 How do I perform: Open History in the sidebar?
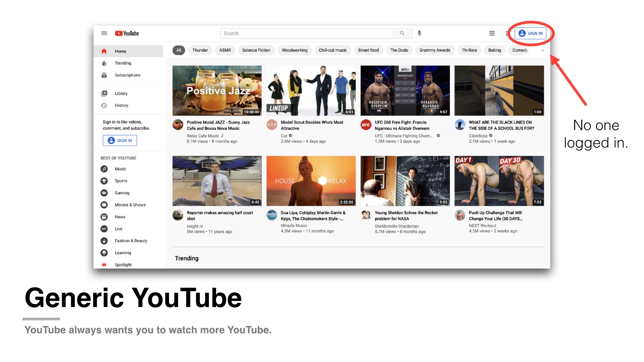[128, 105]
